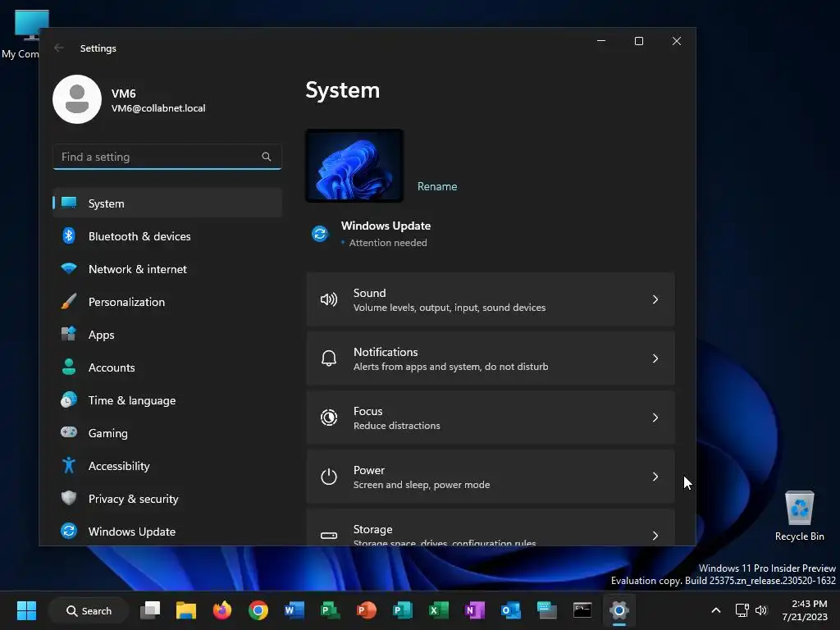This screenshot has width=840, height=630.
Task: Expand Storage using its chevron
Action: (x=655, y=535)
